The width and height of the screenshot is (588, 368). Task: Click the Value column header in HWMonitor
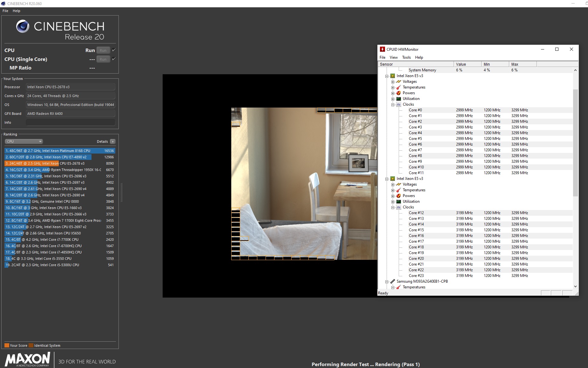(x=467, y=64)
